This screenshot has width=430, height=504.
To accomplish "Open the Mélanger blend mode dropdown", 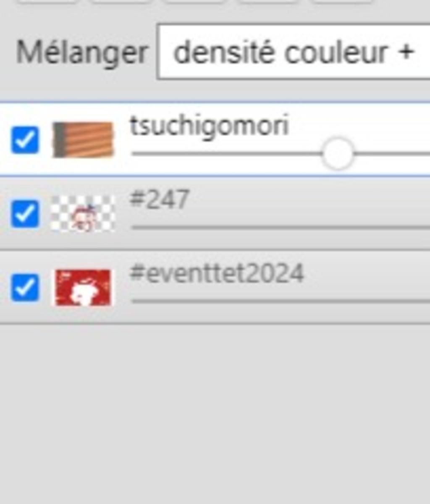I will [x=294, y=52].
